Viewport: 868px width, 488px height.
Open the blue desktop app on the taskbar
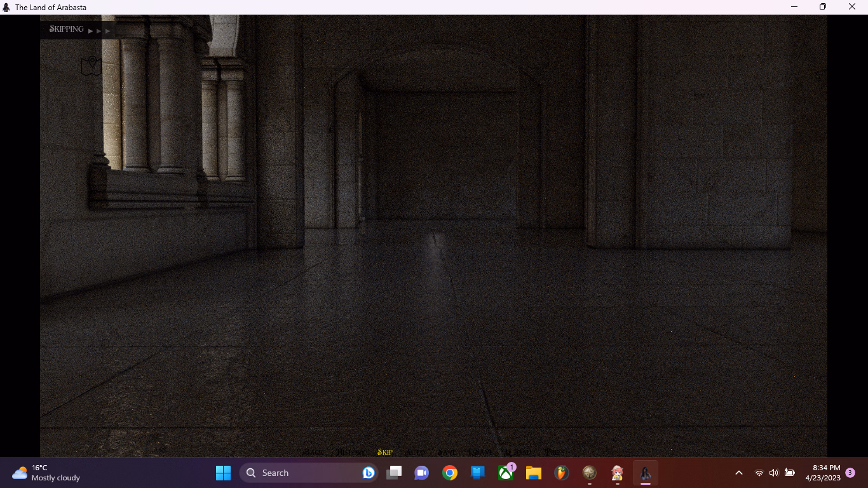(x=478, y=473)
